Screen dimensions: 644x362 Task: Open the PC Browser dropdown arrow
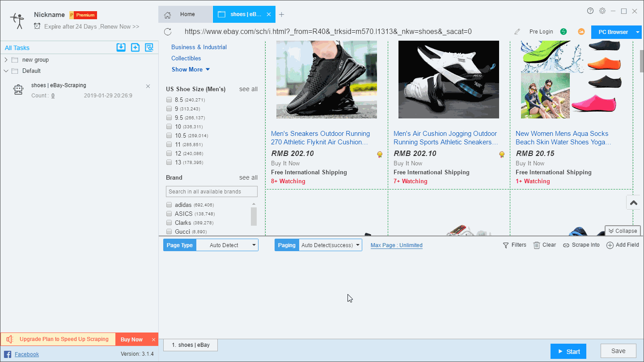(x=638, y=32)
